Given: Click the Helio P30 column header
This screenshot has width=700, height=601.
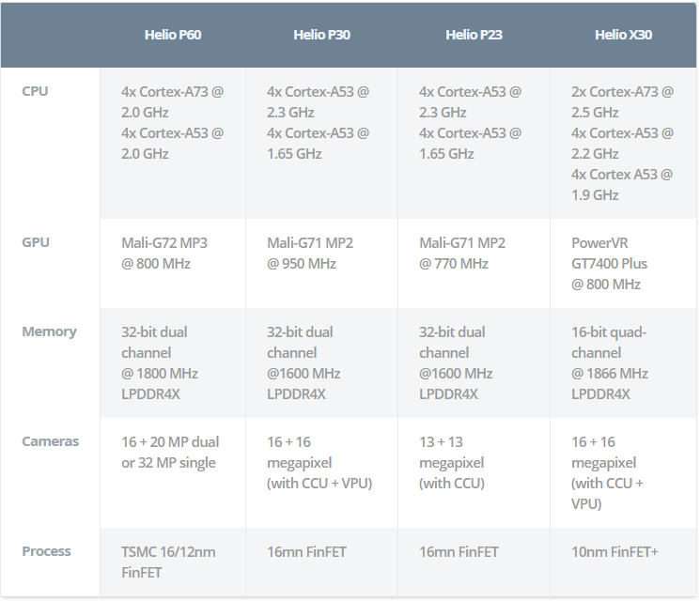Looking at the screenshot, I should pos(322,35).
